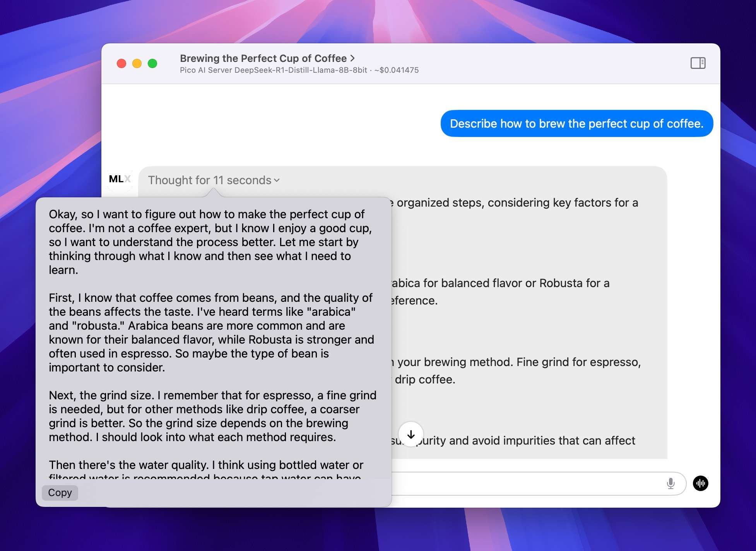Click the green zoom traffic light
Screen dimensions: 756x551
(153, 63)
